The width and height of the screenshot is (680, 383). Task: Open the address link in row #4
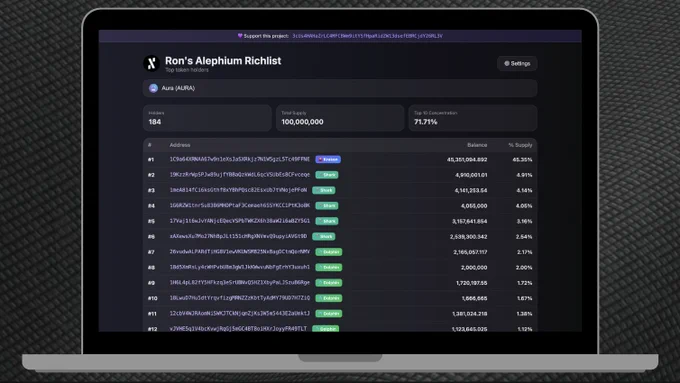pyautogui.click(x=240, y=206)
